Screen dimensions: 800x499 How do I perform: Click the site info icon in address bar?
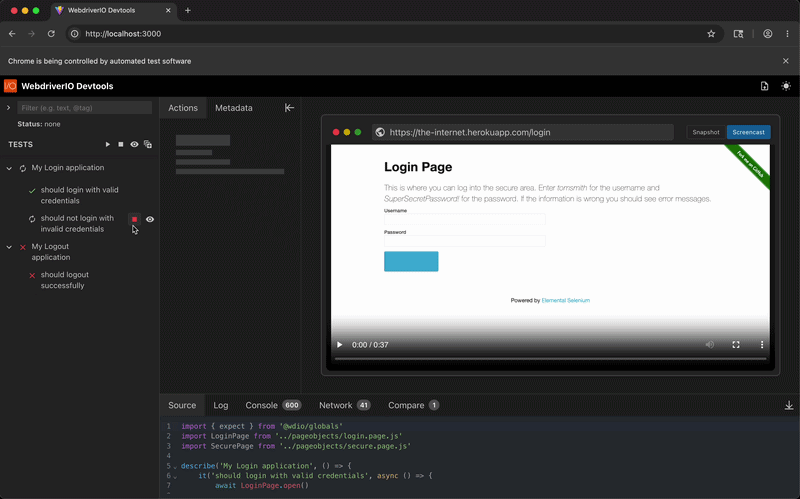(x=74, y=34)
